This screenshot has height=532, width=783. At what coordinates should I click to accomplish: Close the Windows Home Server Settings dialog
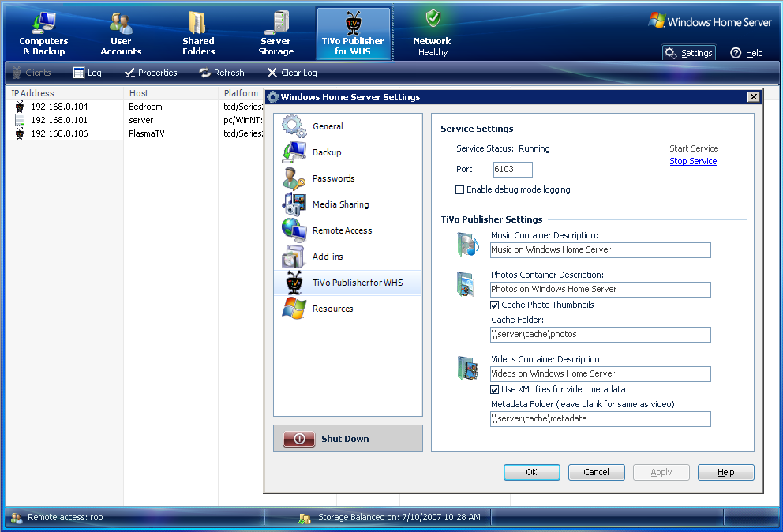tap(754, 97)
